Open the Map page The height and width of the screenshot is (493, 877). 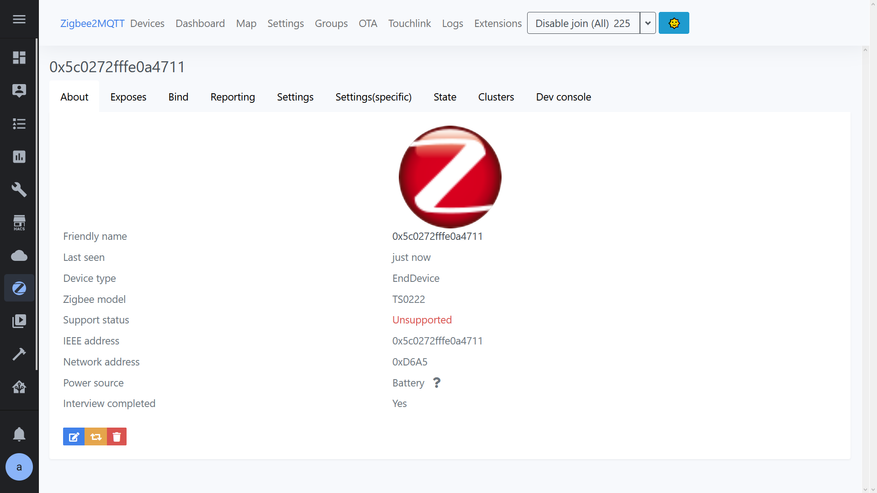click(x=246, y=24)
